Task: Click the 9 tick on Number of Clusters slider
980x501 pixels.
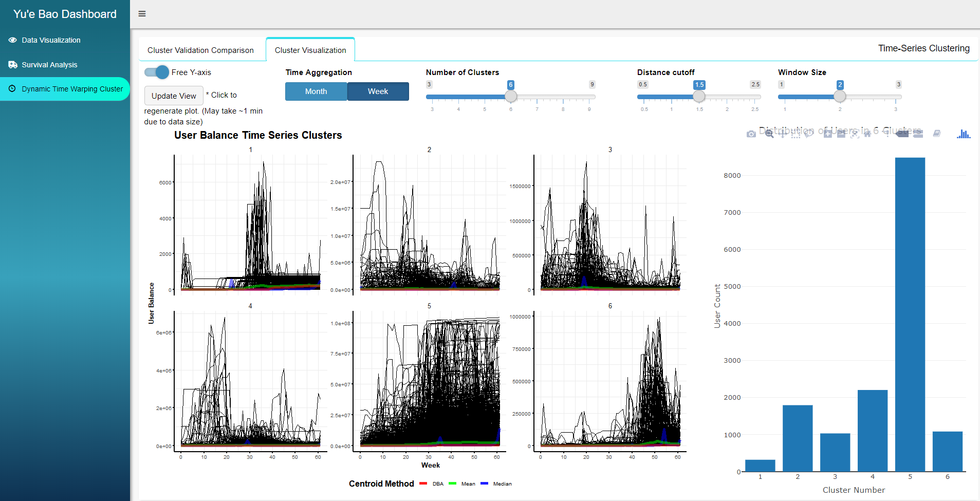Action: [589, 109]
